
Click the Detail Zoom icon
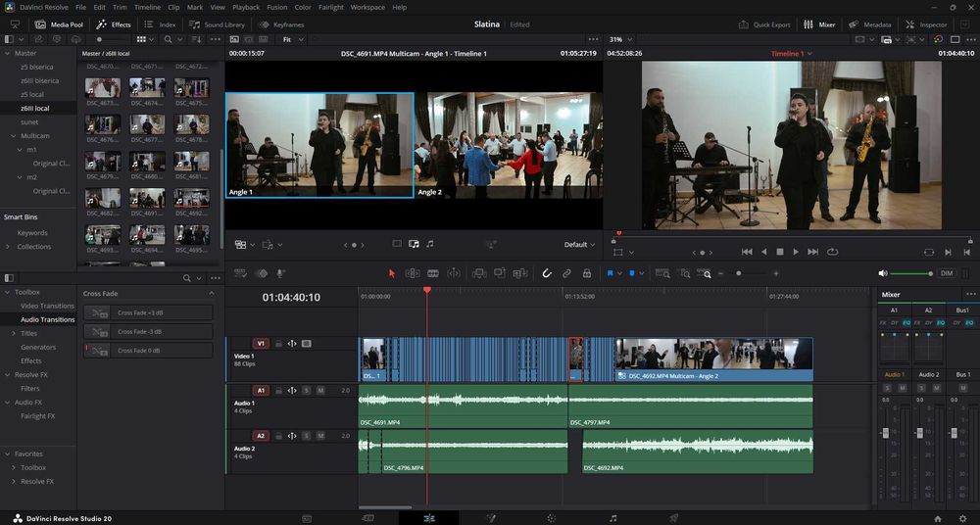click(x=685, y=273)
